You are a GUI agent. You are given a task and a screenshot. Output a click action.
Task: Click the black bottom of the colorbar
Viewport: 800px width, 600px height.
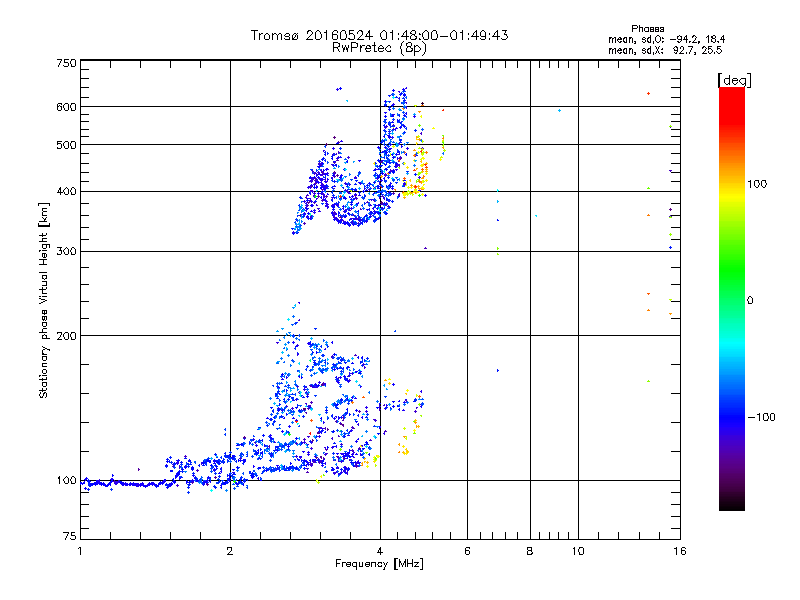coord(732,503)
